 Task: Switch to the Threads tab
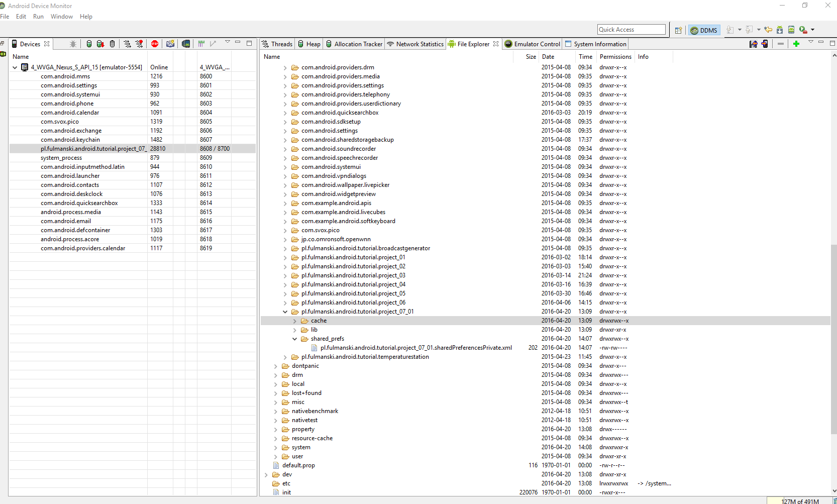click(x=277, y=44)
